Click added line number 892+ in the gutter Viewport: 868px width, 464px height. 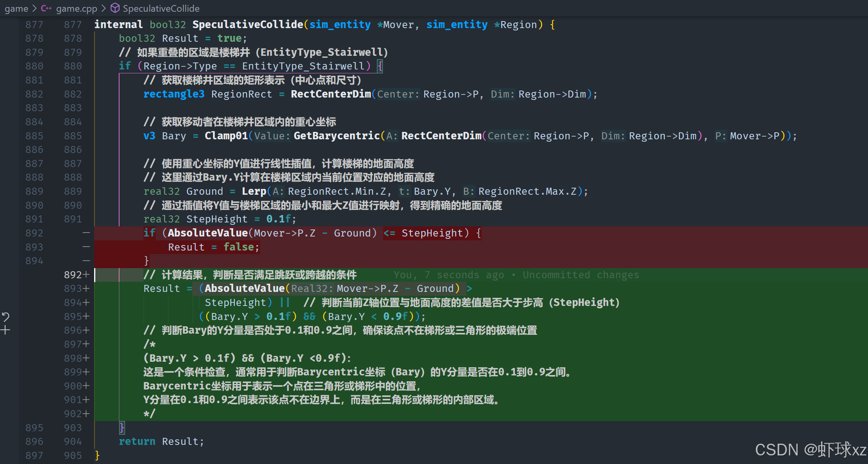(x=77, y=275)
